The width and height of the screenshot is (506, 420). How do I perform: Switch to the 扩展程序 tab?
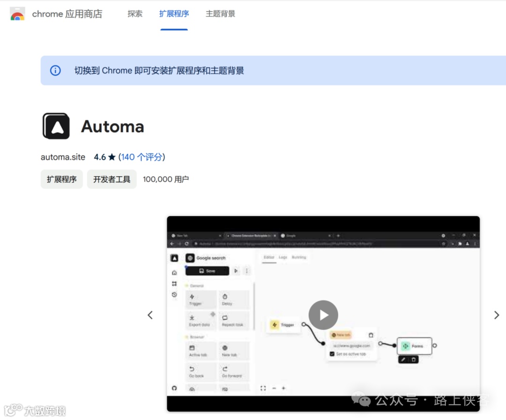pyautogui.click(x=174, y=14)
